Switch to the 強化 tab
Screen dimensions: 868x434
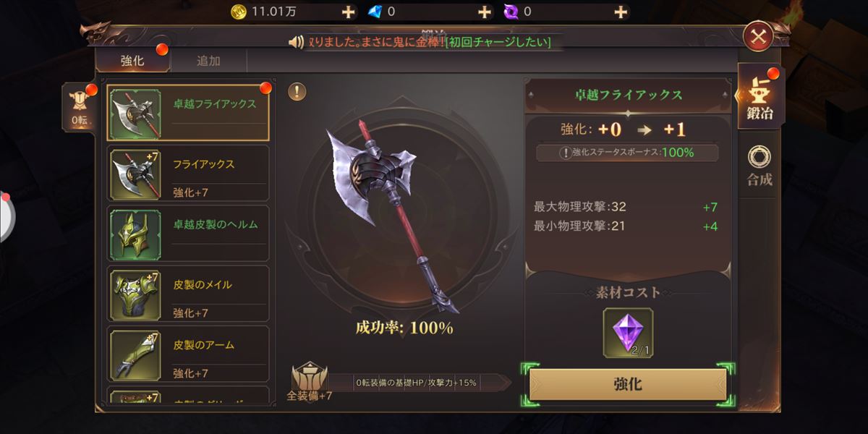click(132, 61)
